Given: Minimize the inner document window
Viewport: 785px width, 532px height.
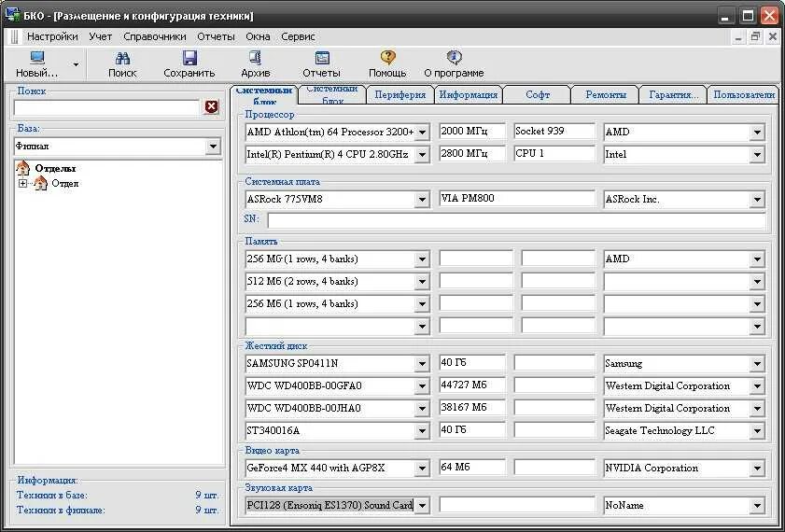Looking at the screenshot, I should click(739, 36).
